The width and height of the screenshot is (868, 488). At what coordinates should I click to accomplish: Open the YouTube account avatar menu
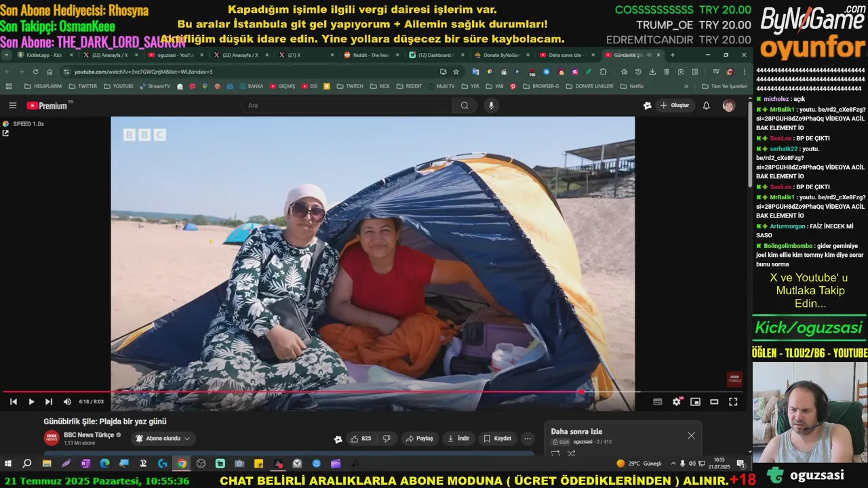pyautogui.click(x=728, y=106)
